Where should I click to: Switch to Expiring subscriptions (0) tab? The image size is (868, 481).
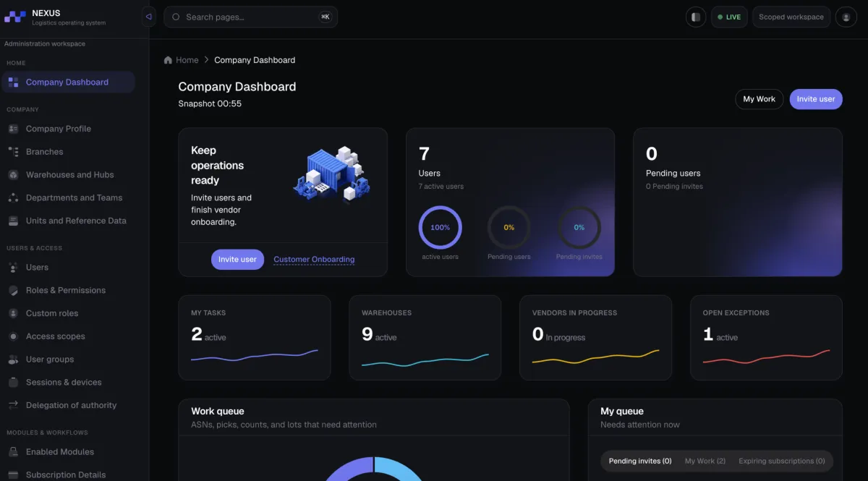click(782, 461)
